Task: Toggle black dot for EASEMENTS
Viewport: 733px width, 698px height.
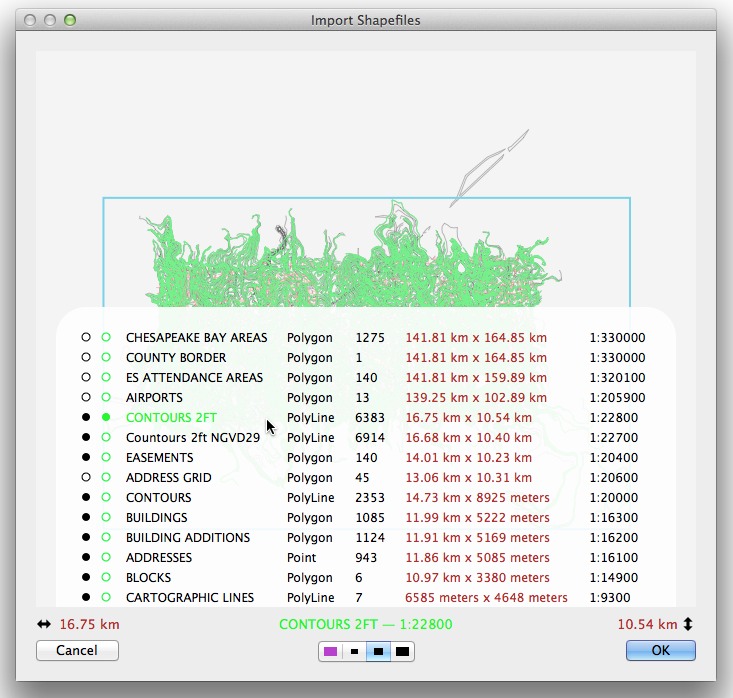Action: click(x=86, y=457)
